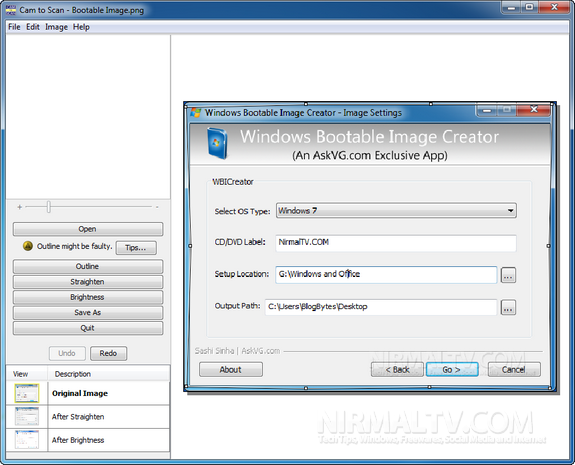Click the plus sign beside zoom slider
This screenshot has height=465, width=575.
[x=19, y=207]
